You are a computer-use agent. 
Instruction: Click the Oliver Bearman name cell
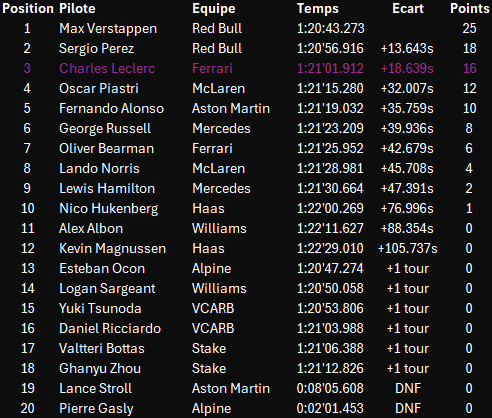[106, 149]
